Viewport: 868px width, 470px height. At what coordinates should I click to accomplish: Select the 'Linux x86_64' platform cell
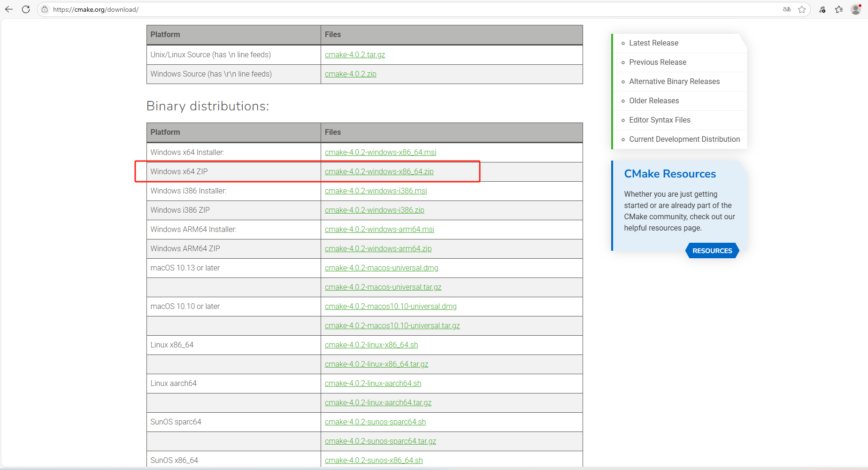(233, 345)
